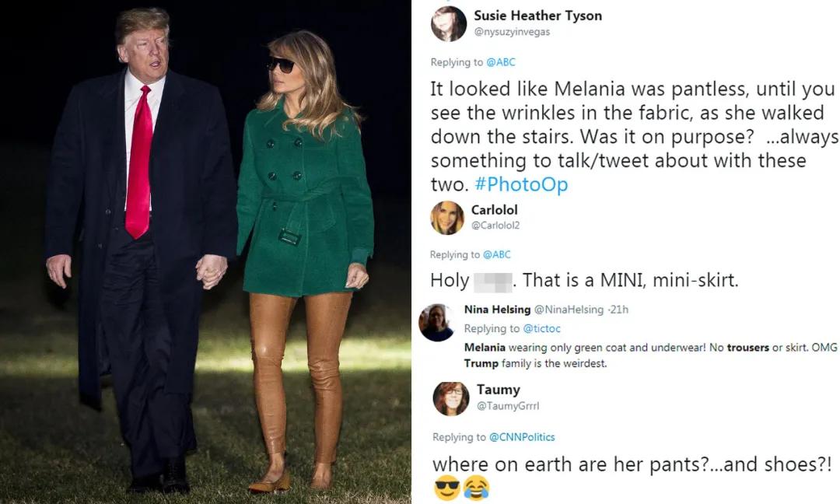This screenshot has width=840, height=504.
Task: Click the Nina Helsing display name
Action: pyautogui.click(x=496, y=310)
